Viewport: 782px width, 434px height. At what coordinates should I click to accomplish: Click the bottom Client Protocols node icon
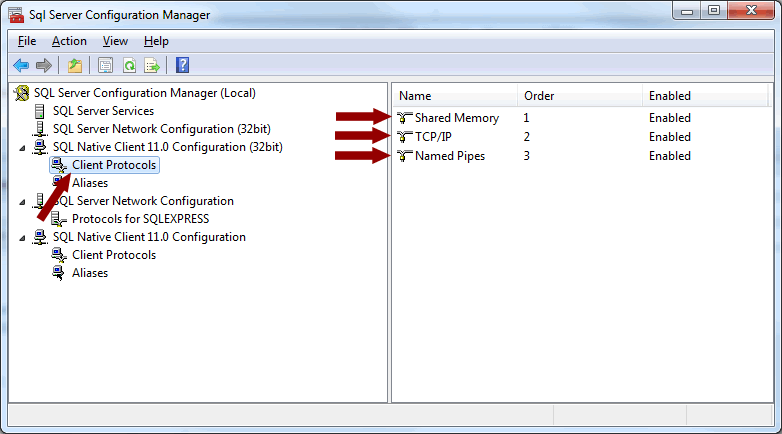(x=59, y=255)
